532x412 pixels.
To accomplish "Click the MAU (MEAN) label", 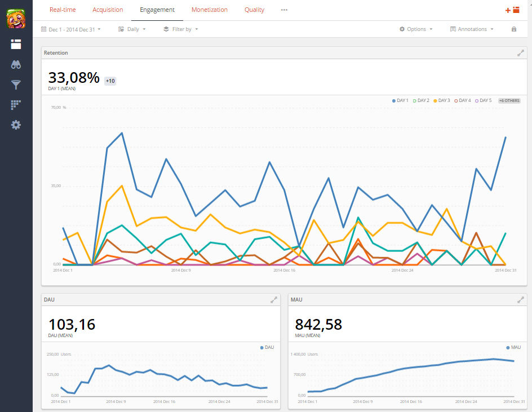I will [308, 335].
